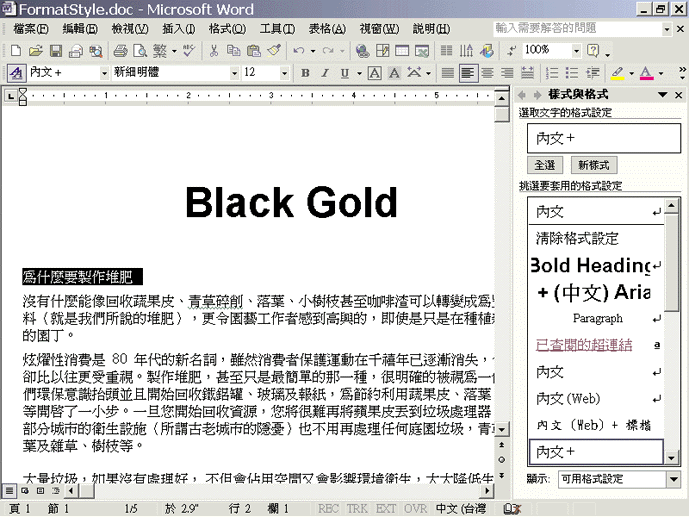Open the 編輯(E) menu

80,29
